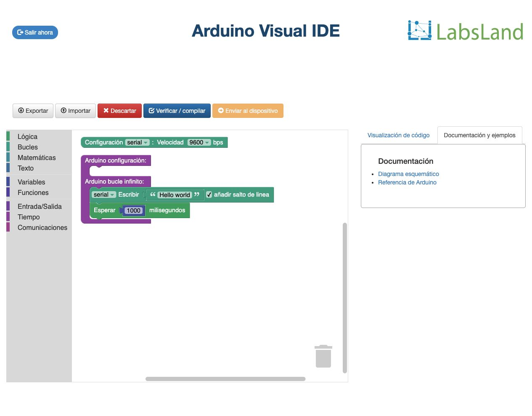Open serial dropdown in the Escribir block
This screenshot has width=532, height=416.
(x=104, y=195)
